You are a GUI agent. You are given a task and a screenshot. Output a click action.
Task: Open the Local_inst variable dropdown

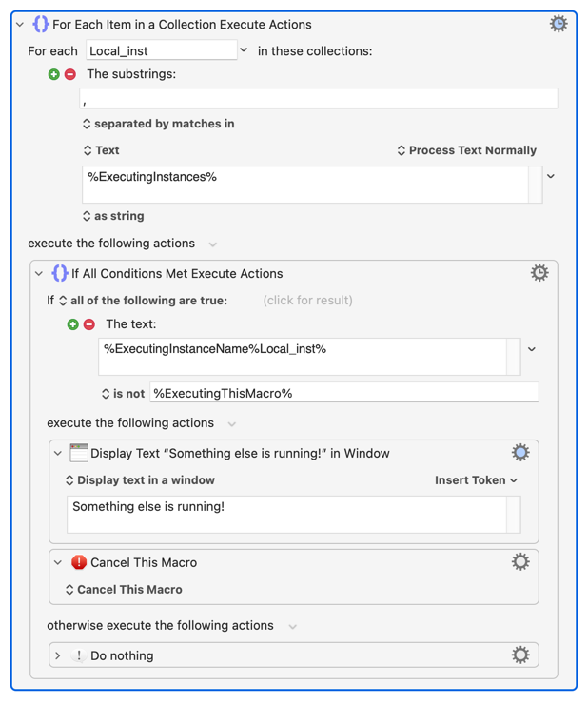pos(244,50)
